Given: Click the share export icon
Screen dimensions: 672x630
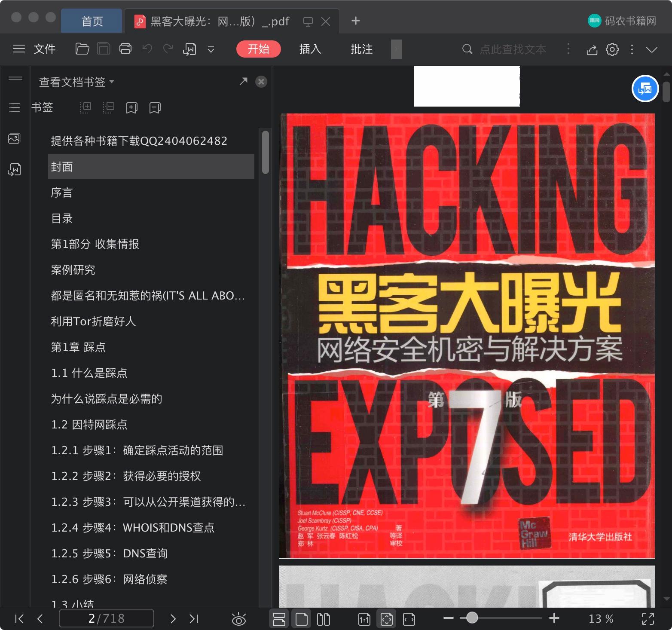Looking at the screenshot, I should coord(592,50).
